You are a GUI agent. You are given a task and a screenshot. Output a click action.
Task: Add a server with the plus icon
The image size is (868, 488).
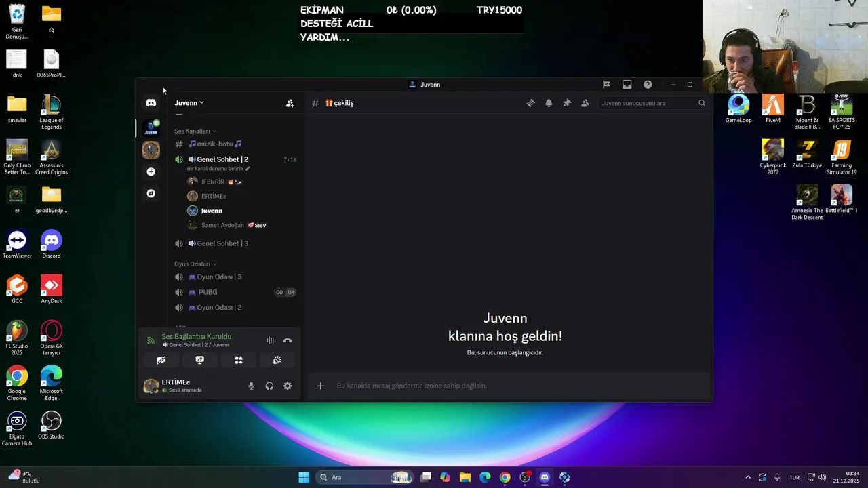[151, 171]
